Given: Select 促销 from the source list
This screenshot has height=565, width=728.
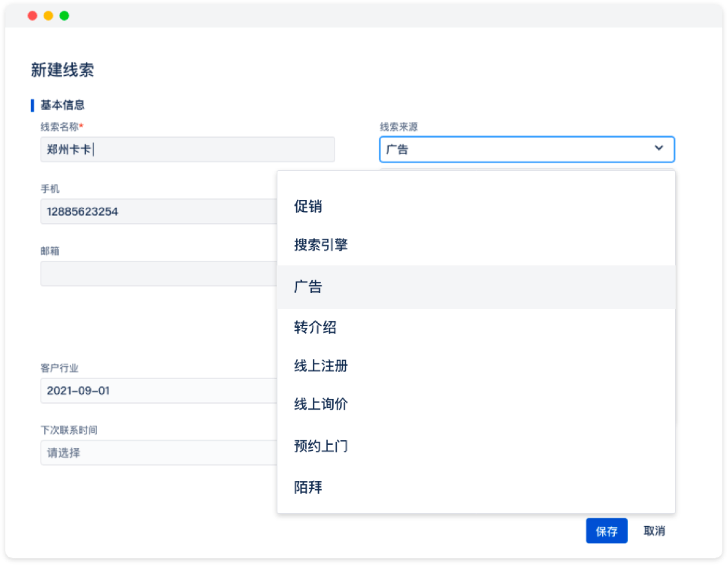Looking at the screenshot, I should [308, 207].
